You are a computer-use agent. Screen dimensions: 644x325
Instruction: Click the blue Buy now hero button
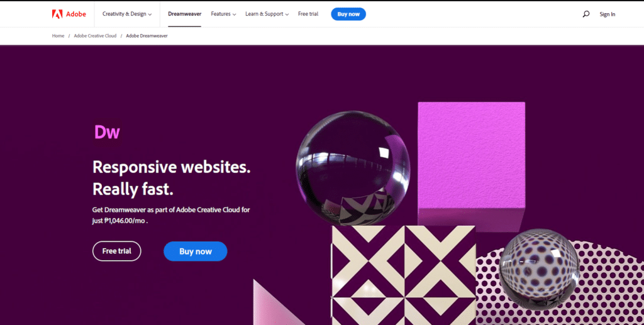pos(196,251)
